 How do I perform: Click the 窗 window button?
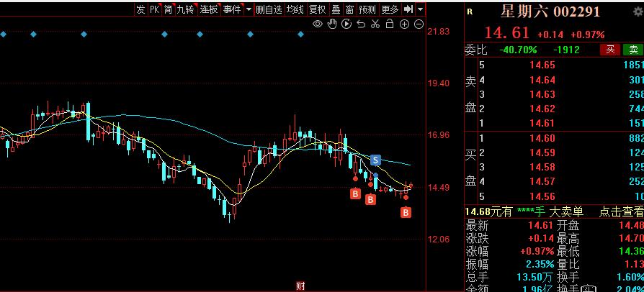[349, 9]
